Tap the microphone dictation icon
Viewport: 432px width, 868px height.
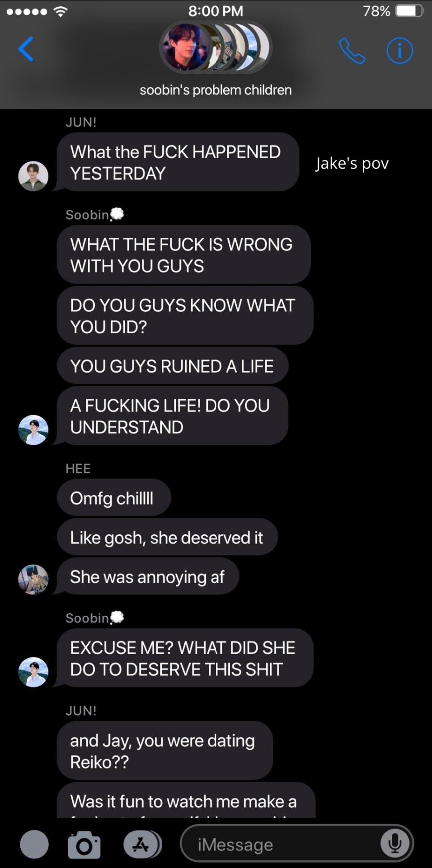(394, 844)
